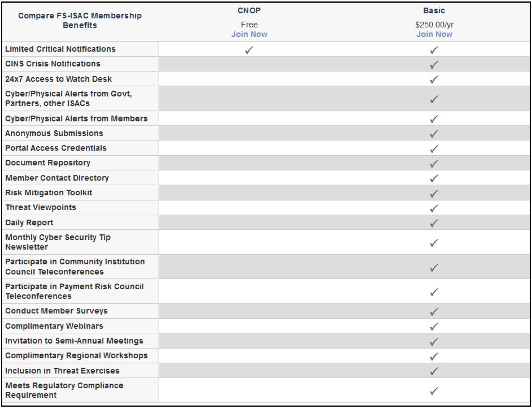The width and height of the screenshot is (532, 407).
Task: Click the Conduct Member Surveys row label
Action: click(56, 311)
